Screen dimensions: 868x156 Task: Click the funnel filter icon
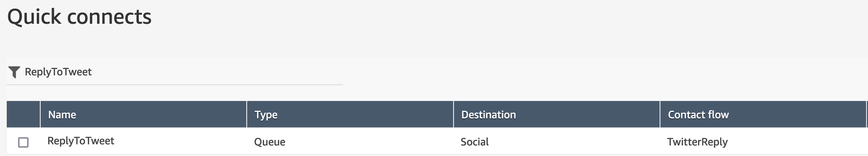pos(14,72)
